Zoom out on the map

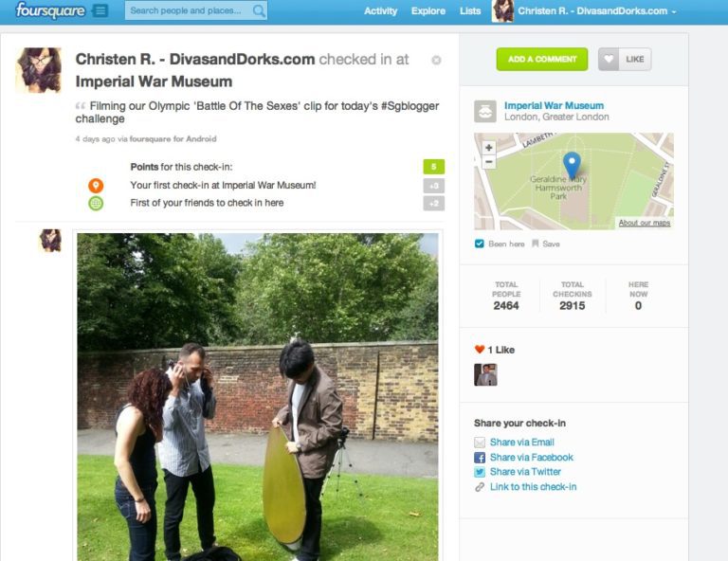click(x=489, y=162)
